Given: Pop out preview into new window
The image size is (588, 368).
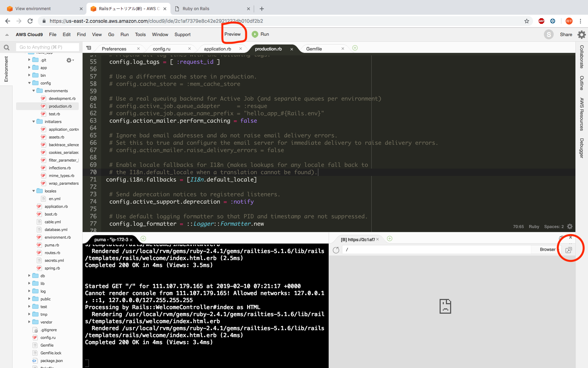Looking at the screenshot, I should click(x=568, y=250).
